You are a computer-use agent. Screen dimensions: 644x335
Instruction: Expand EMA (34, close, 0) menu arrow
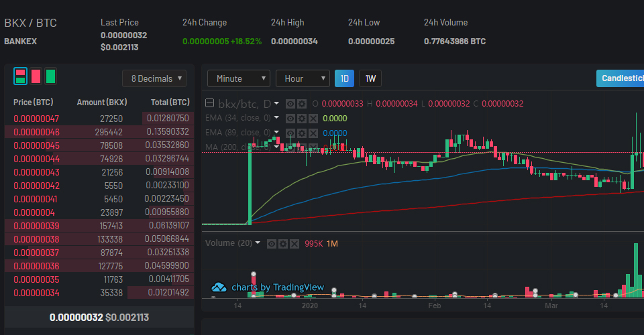coord(276,118)
